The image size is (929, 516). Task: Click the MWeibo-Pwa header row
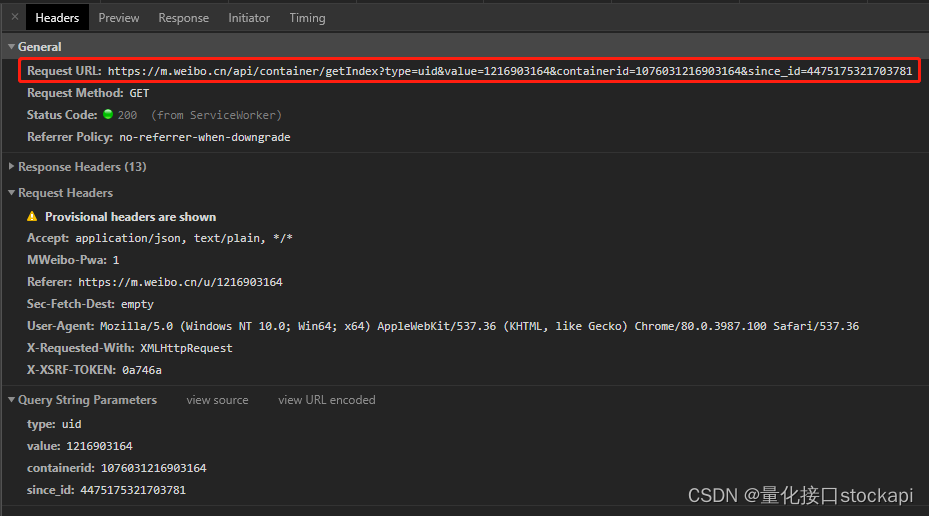tap(73, 260)
